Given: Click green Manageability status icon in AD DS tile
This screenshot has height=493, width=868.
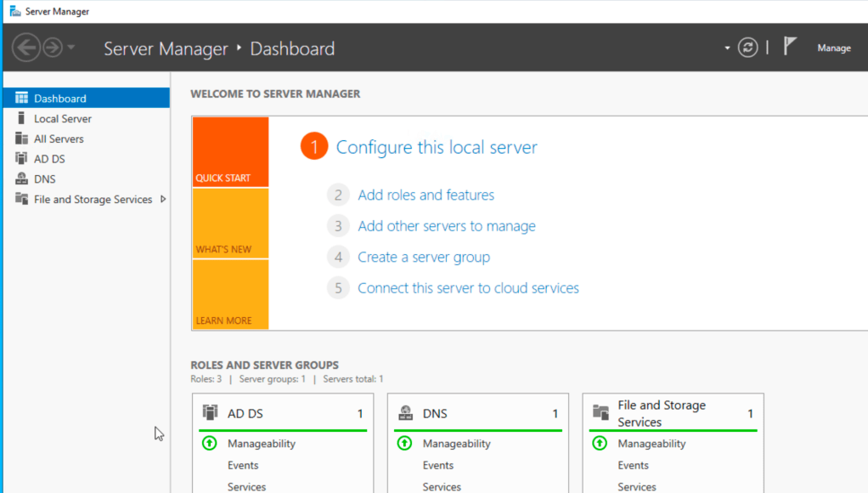Looking at the screenshot, I should pos(209,443).
